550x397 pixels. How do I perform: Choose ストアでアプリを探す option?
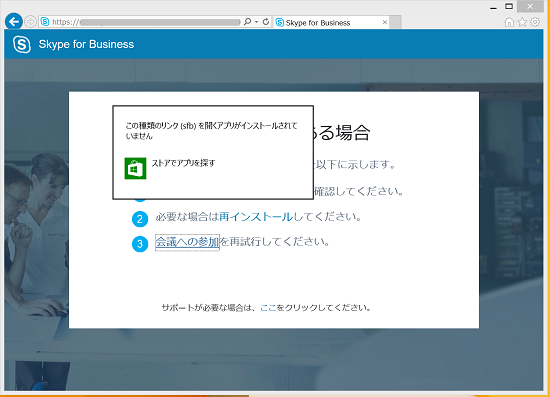pos(183,163)
